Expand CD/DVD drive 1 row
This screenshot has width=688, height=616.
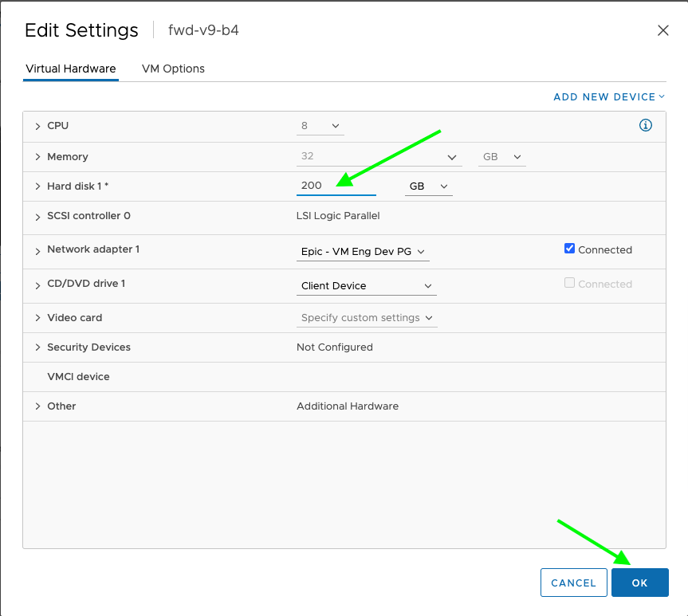tap(37, 284)
